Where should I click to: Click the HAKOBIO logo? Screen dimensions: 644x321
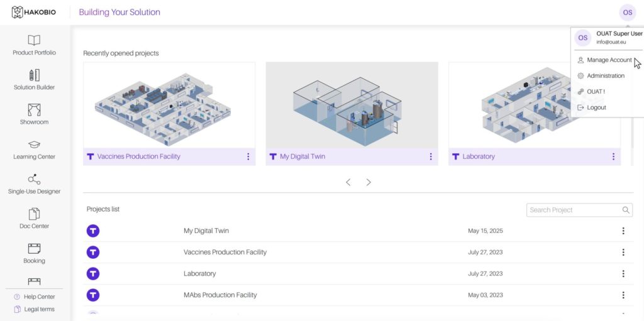coord(34,12)
